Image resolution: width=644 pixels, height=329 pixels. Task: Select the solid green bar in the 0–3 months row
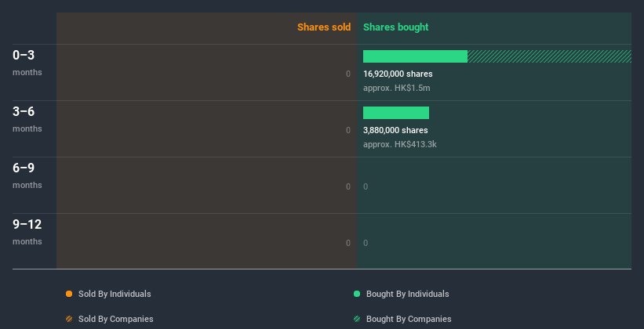pyautogui.click(x=415, y=56)
